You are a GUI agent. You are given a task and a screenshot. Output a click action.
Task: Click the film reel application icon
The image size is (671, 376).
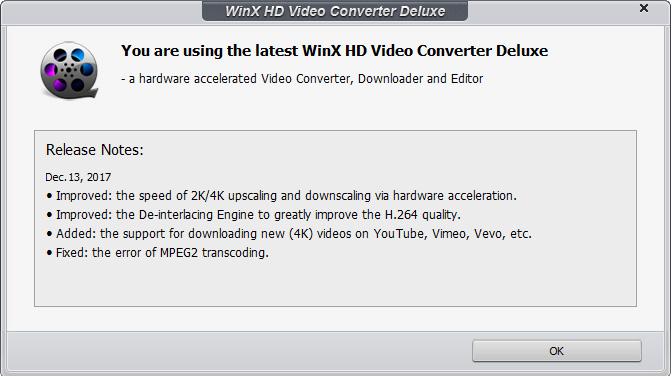tap(69, 71)
